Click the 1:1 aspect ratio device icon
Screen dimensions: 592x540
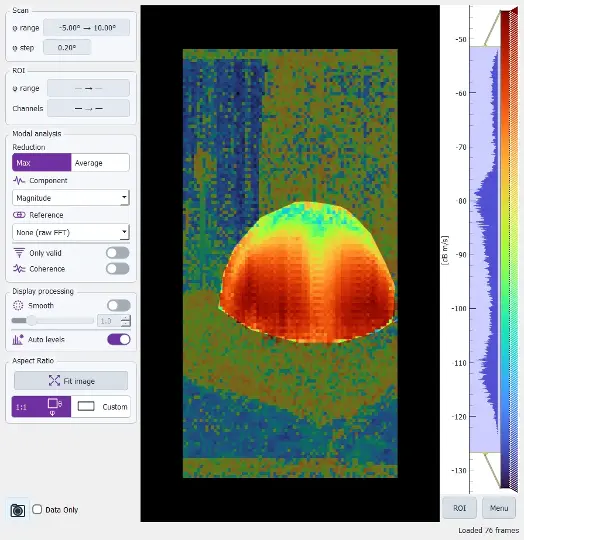pos(54,407)
